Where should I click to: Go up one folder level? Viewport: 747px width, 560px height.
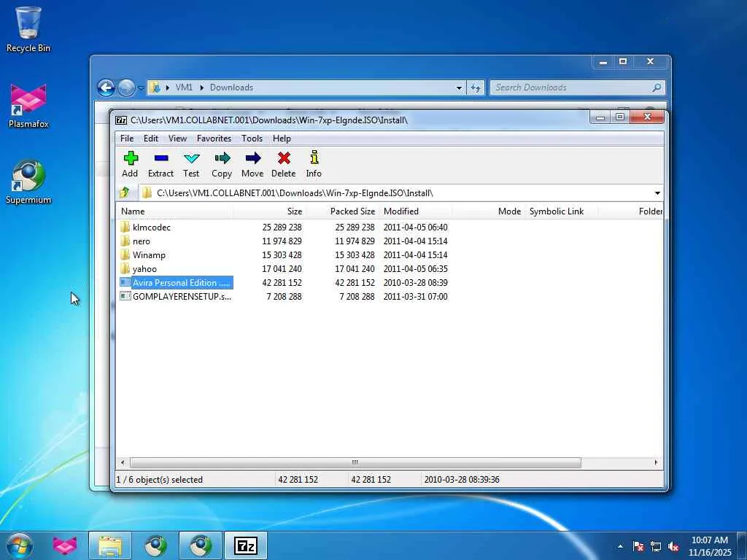click(125, 192)
